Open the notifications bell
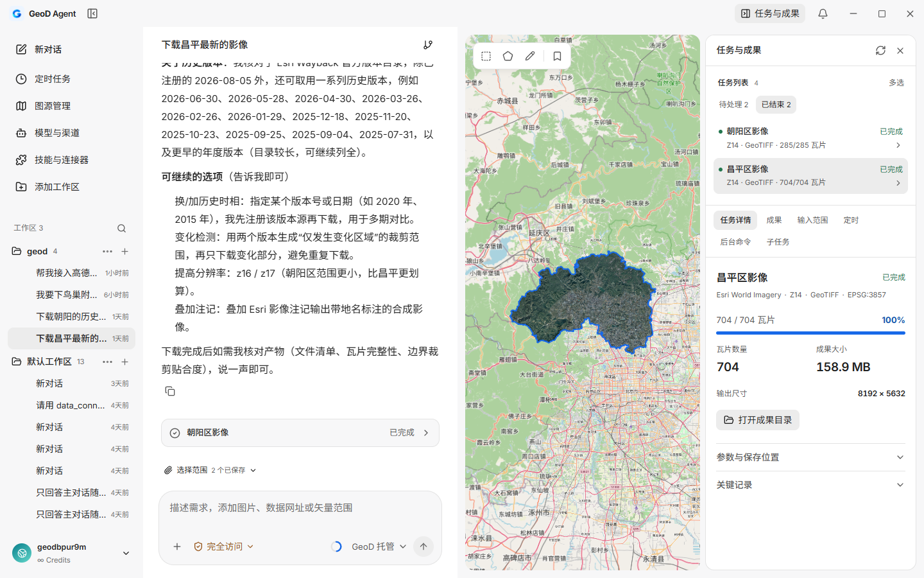The image size is (924, 578). click(823, 13)
